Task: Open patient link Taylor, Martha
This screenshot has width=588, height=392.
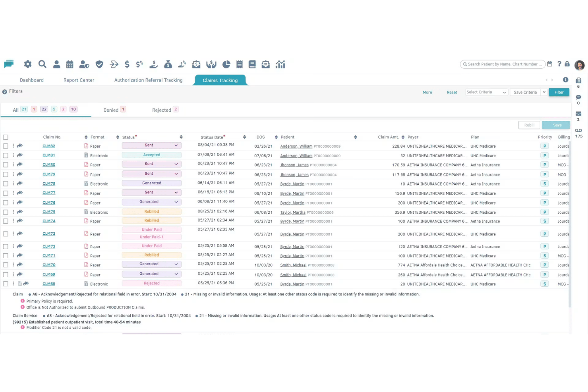Action: click(x=293, y=212)
